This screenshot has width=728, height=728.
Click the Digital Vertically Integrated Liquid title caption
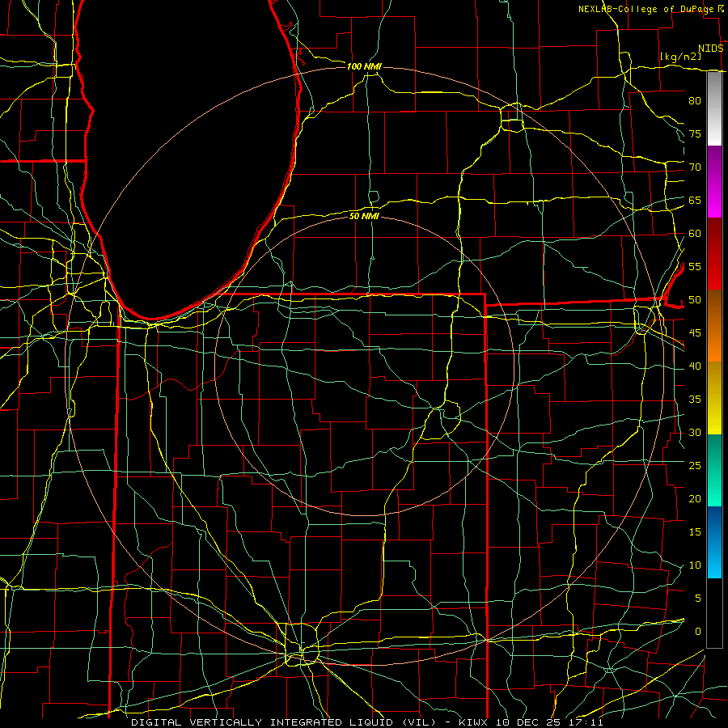[284, 722]
